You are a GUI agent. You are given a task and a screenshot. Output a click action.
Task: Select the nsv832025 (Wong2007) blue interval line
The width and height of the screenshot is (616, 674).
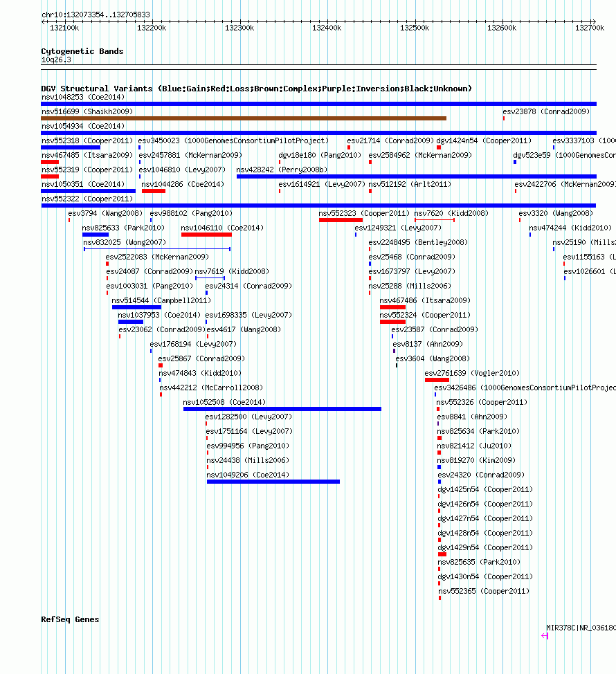pos(157,249)
